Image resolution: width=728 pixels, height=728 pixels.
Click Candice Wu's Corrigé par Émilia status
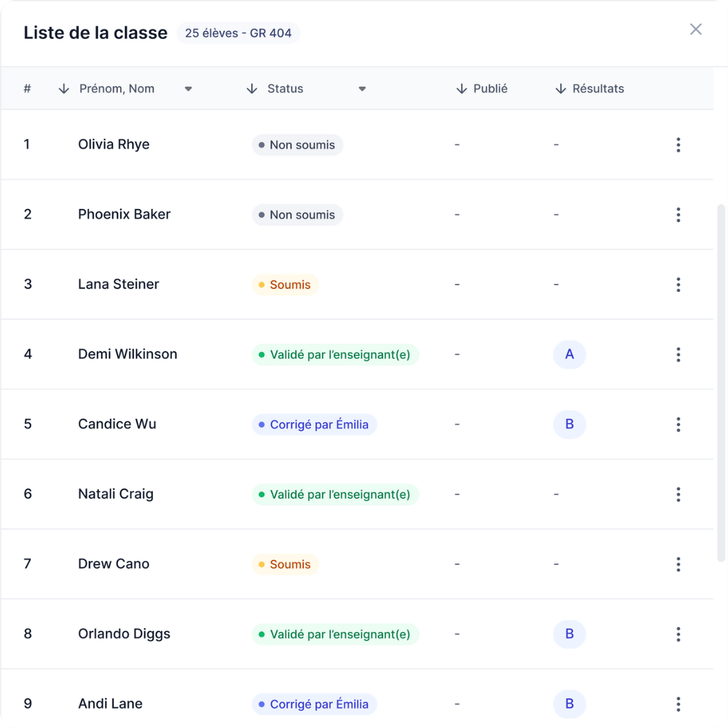tap(314, 425)
